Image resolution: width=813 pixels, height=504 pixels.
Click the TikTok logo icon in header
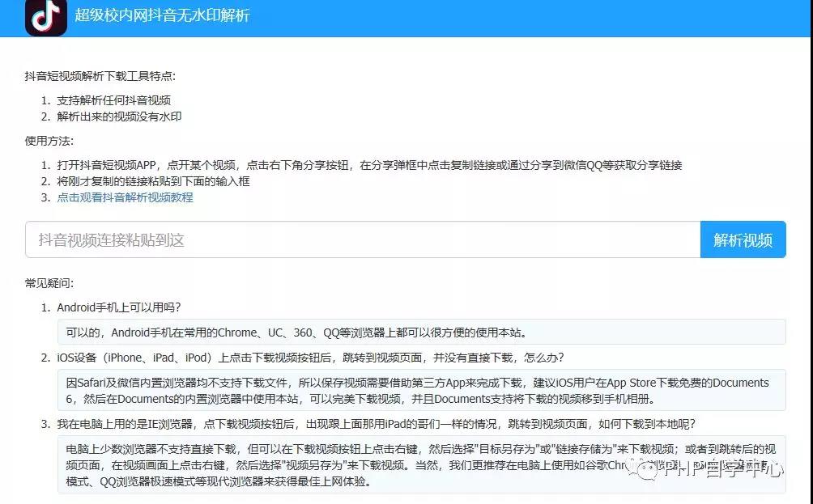[45, 17]
